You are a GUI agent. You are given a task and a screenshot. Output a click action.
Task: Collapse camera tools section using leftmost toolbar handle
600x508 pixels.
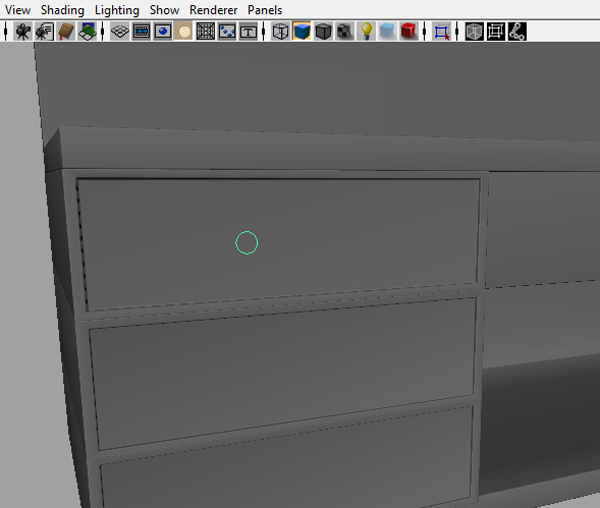[x=5, y=31]
